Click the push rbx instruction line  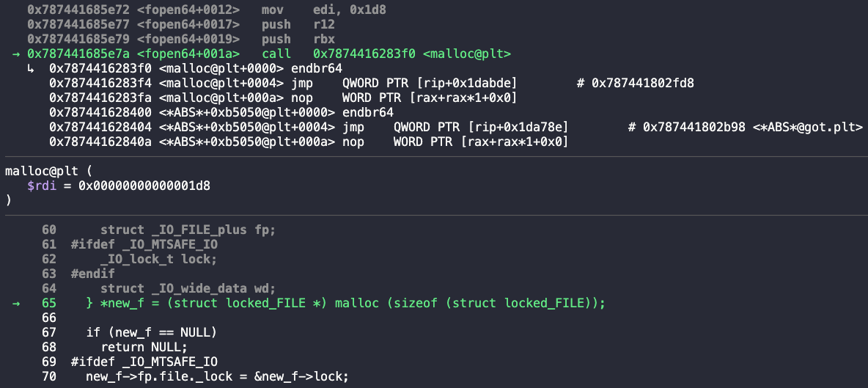[180, 40]
